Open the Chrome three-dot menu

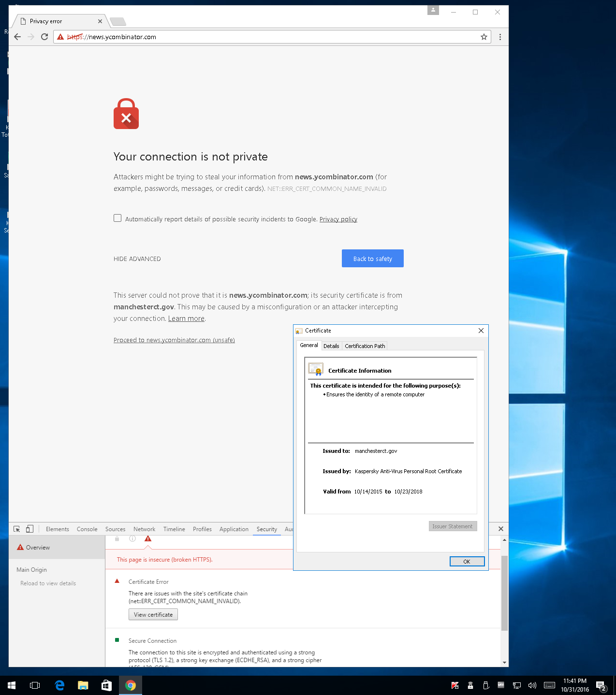pyautogui.click(x=500, y=37)
